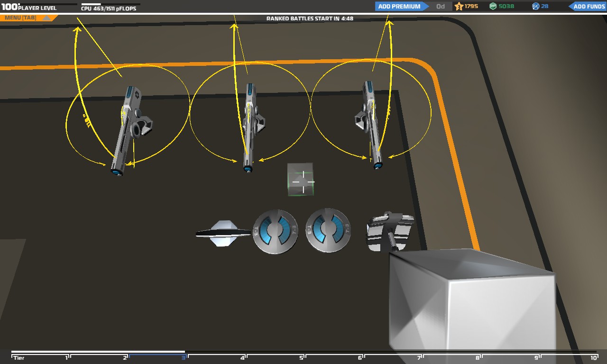Click the gold star currency icon

[459, 7]
